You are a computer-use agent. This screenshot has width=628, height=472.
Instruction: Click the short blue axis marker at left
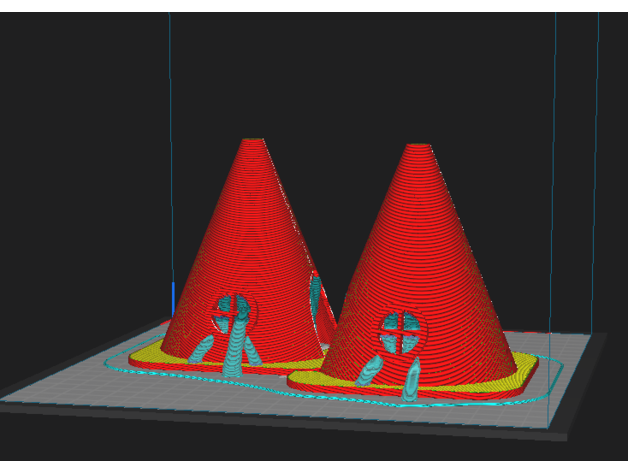[173, 298]
